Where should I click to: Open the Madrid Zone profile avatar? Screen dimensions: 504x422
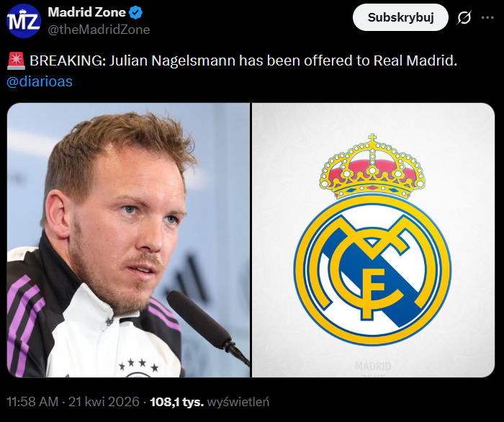click(24, 21)
